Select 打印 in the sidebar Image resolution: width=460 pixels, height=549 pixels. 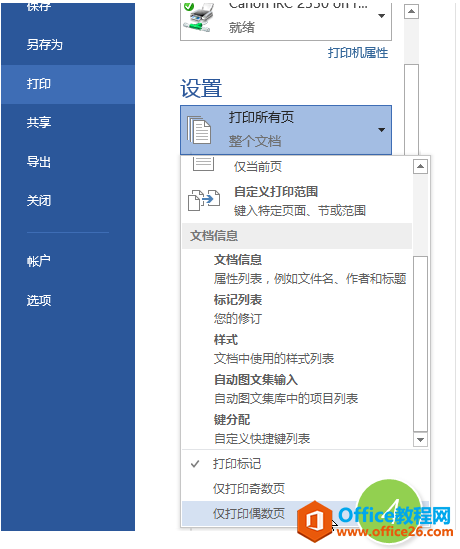click(68, 84)
